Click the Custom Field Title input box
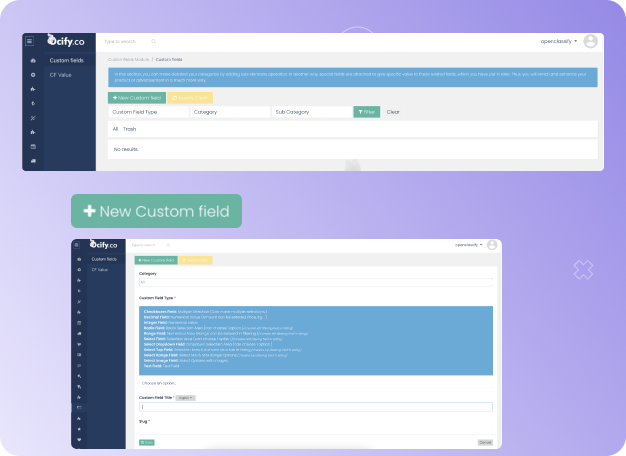The width and height of the screenshot is (626, 456). [315, 407]
